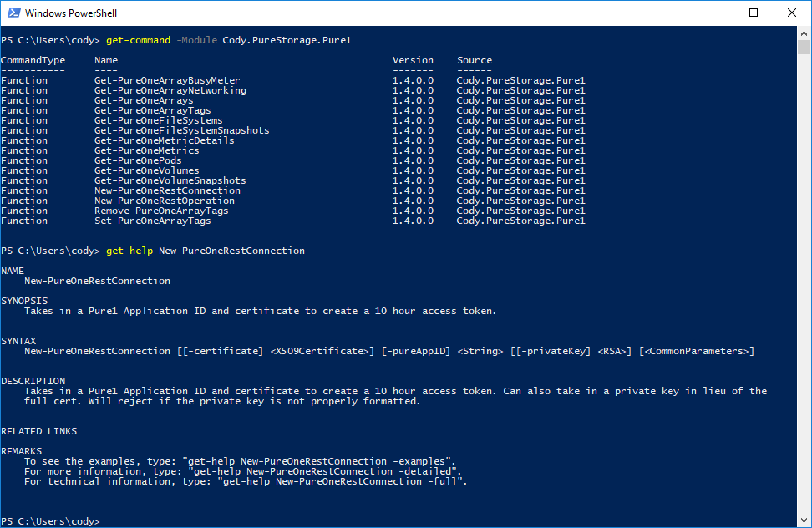Click Get-PureOneArrayTags in the list
Image resolution: width=812 pixels, height=528 pixels.
(152, 110)
